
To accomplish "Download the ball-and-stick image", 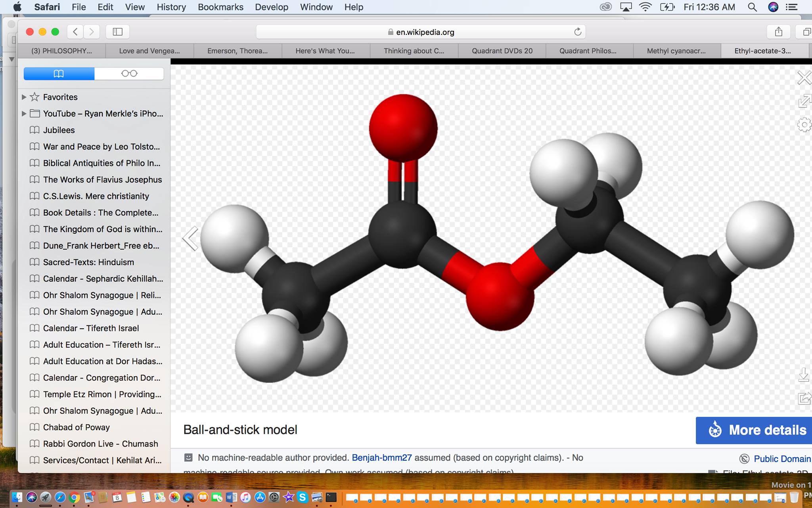I will [804, 375].
